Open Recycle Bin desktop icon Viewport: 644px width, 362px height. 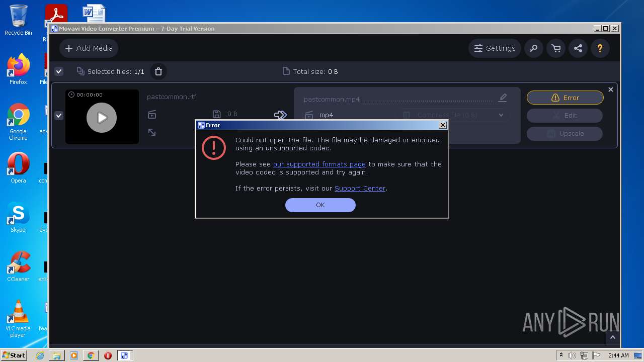tap(18, 20)
